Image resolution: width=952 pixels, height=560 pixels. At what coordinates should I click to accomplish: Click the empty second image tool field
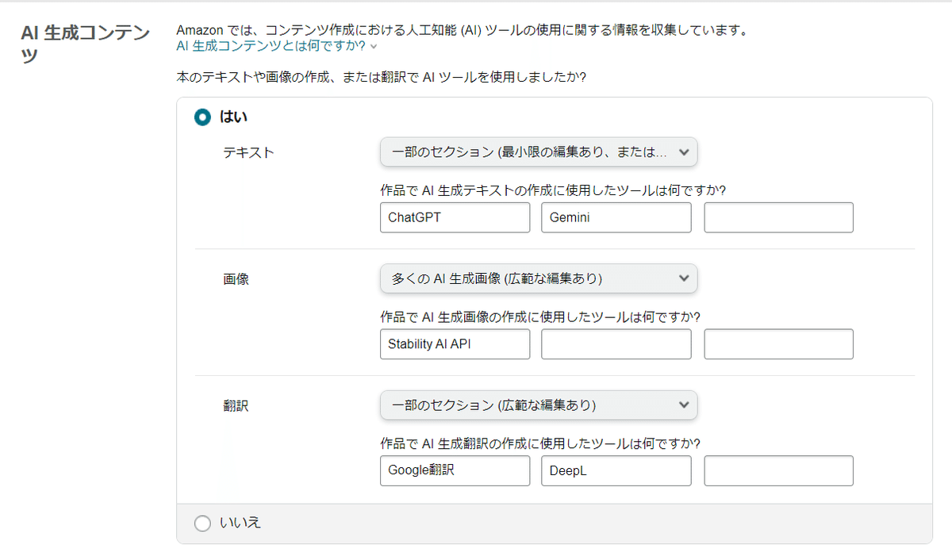[616, 344]
